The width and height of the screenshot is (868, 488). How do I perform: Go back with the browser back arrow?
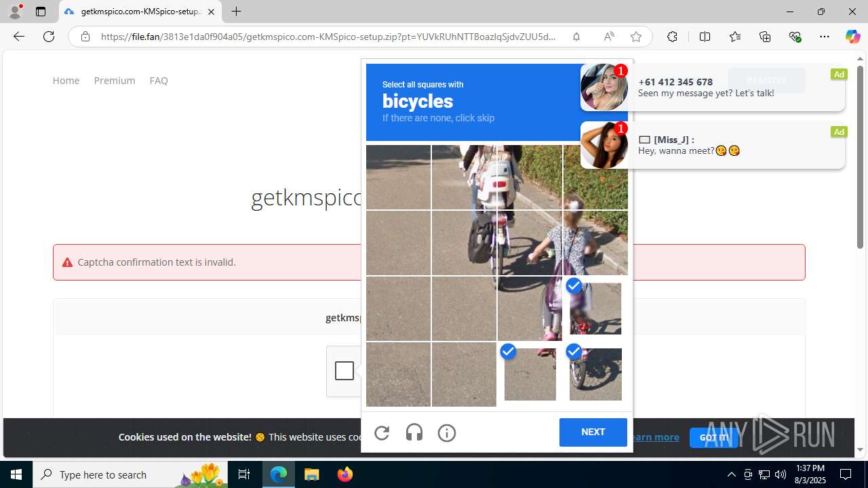point(19,37)
